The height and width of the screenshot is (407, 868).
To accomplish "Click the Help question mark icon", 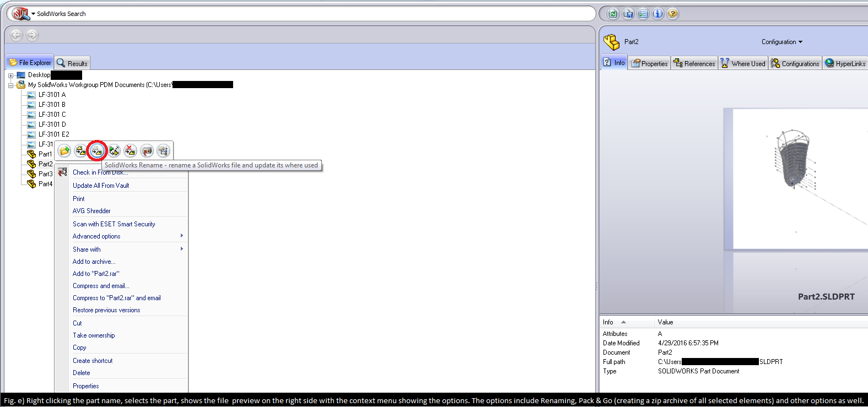I will coord(672,14).
